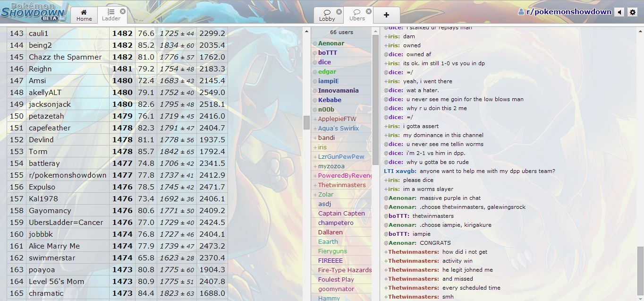Click ladder entry 'Kal1978'

[43, 199]
